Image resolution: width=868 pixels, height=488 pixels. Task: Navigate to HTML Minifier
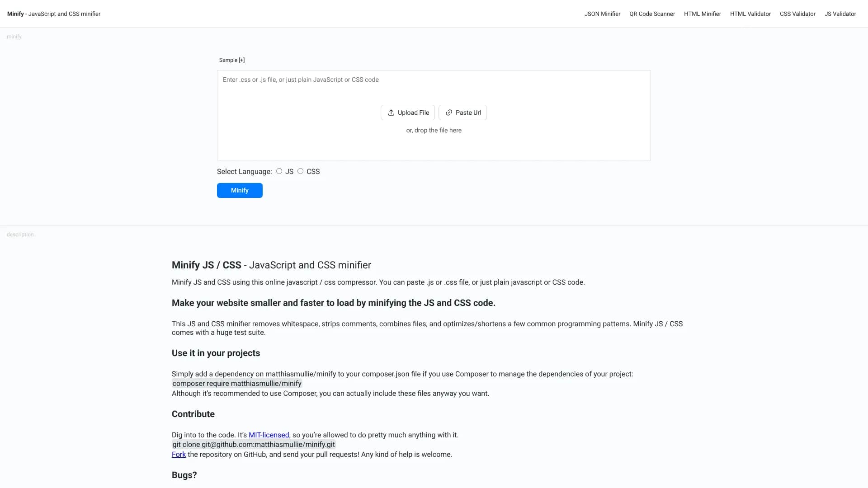point(702,14)
